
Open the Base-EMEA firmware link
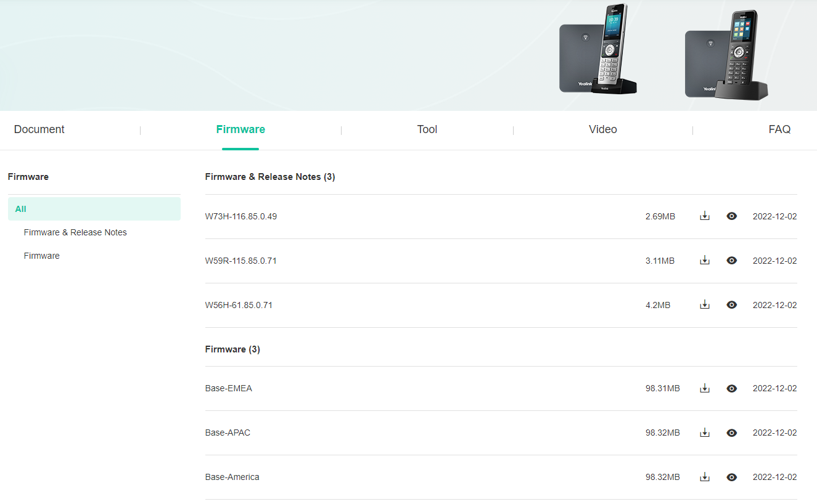click(x=229, y=388)
